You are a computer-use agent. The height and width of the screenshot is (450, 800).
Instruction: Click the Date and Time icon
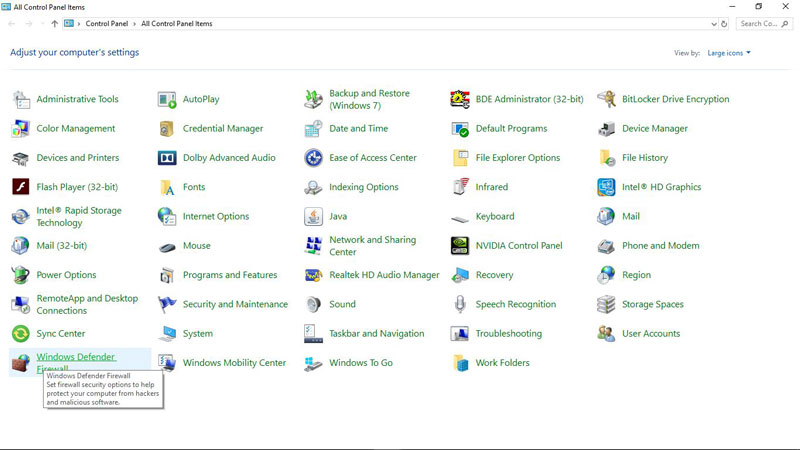pyautogui.click(x=313, y=129)
